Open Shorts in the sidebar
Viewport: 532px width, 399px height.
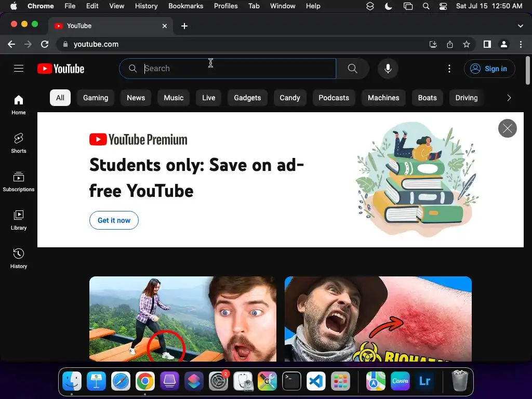(x=19, y=143)
